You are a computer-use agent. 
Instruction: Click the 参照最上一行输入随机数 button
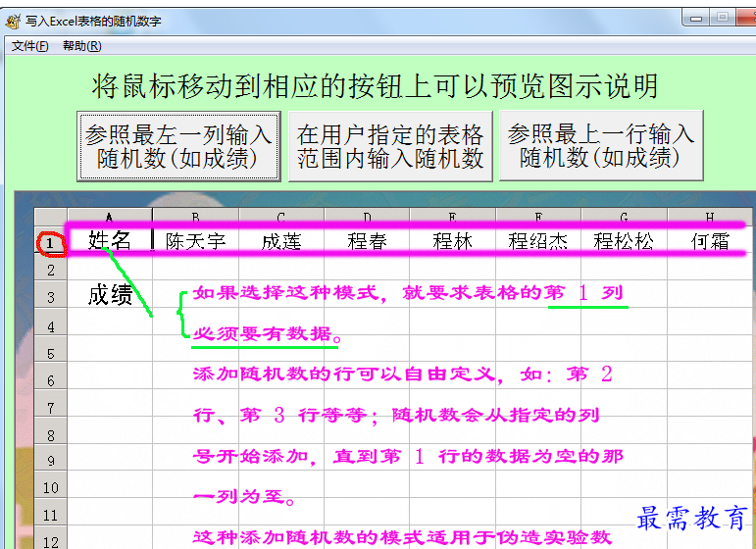[x=601, y=146]
